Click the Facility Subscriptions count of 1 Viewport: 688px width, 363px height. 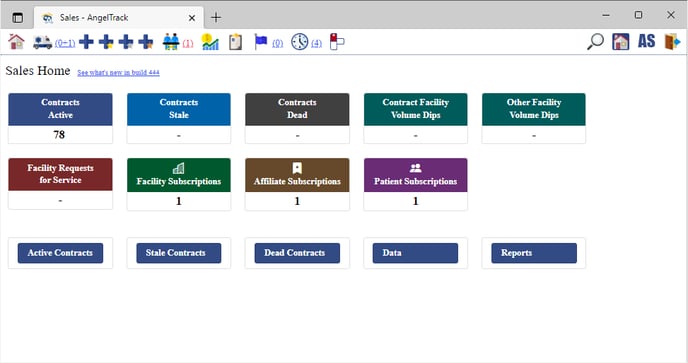179,201
